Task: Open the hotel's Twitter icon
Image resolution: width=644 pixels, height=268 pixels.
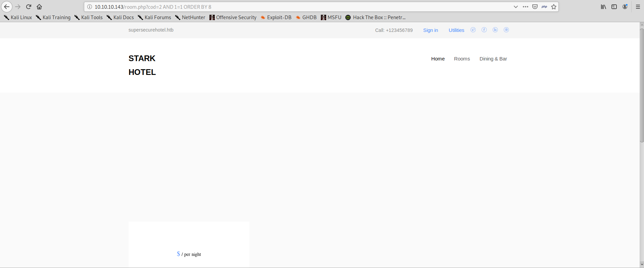Action: (x=473, y=30)
